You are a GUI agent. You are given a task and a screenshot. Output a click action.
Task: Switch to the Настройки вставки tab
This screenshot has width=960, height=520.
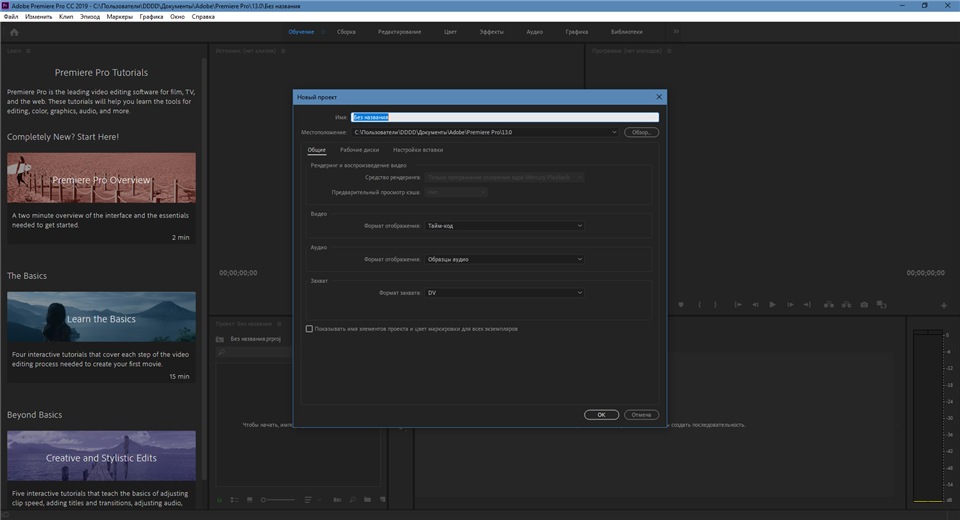pos(418,150)
